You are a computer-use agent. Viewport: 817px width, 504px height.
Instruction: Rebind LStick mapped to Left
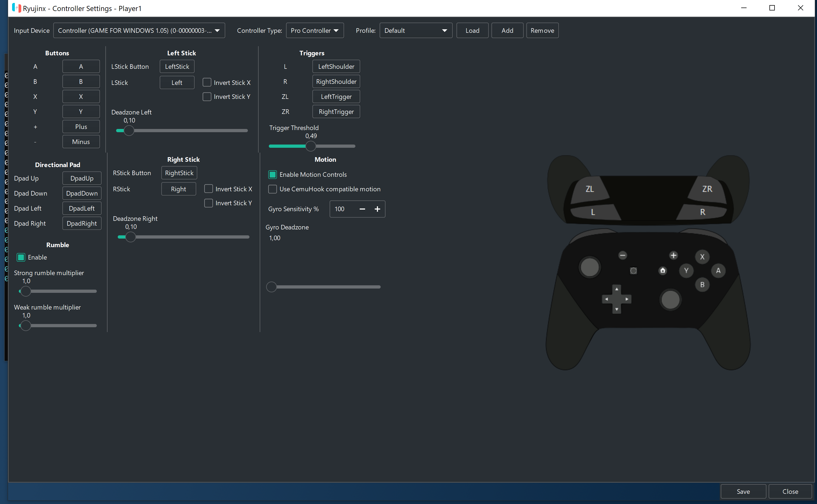click(x=177, y=82)
